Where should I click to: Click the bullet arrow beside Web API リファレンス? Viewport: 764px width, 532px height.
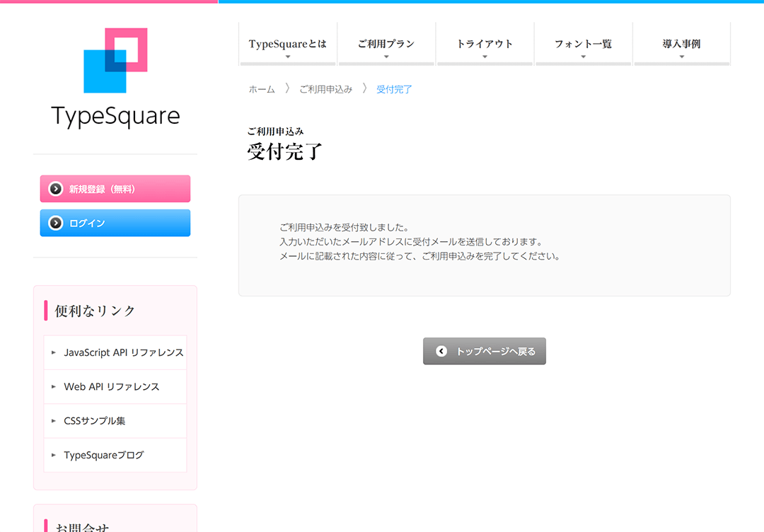(54, 386)
